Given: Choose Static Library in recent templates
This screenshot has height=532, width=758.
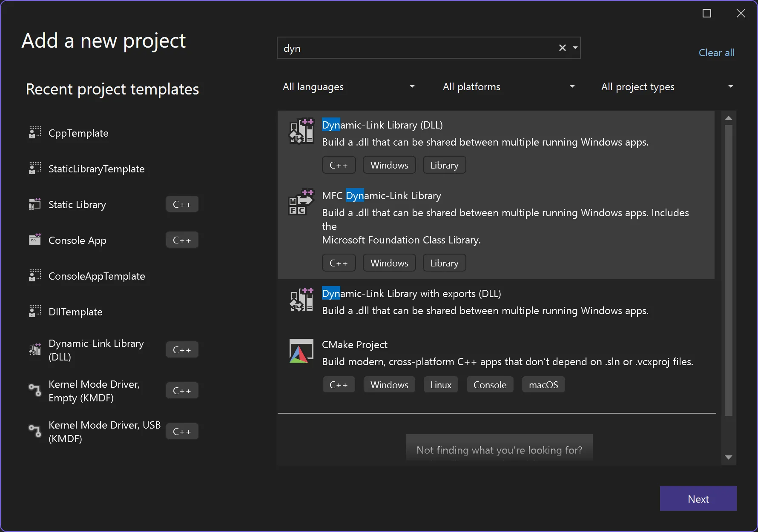Looking at the screenshot, I should pos(77,205).
